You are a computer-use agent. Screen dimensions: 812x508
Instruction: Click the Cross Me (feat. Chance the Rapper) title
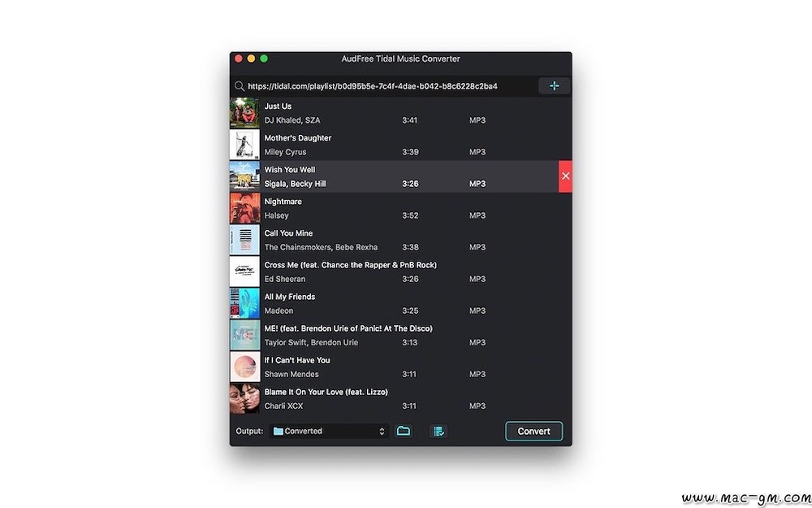pos(351,265)
